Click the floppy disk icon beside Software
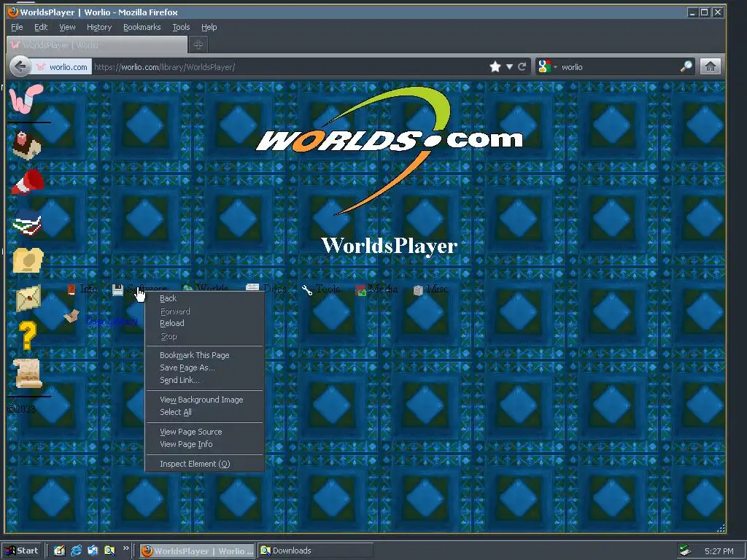Viewport: 747px width, 560px height. point(117,289)
